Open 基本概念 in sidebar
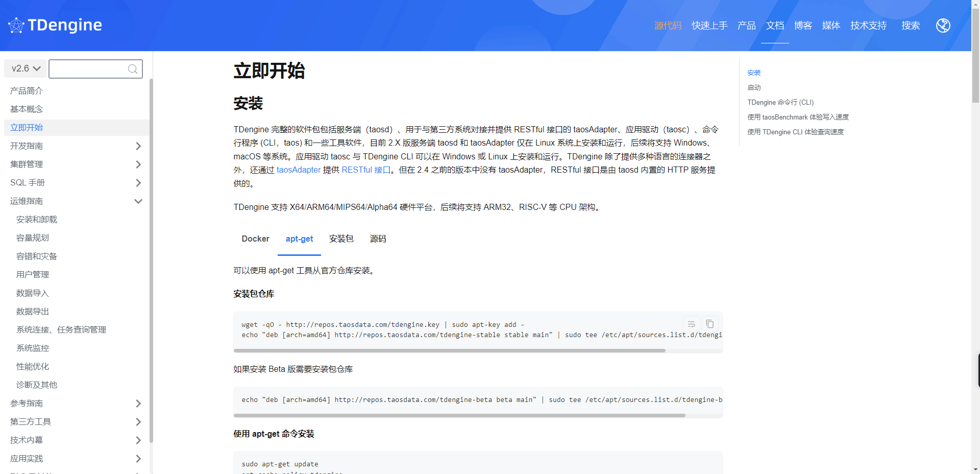 [x=77, y=109]
